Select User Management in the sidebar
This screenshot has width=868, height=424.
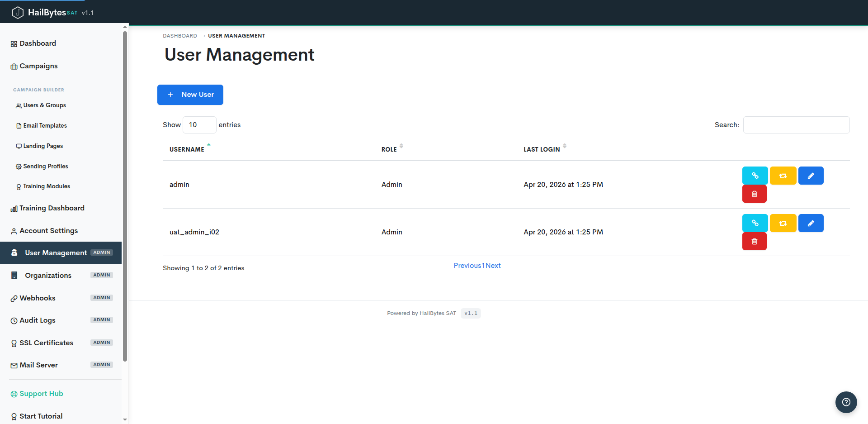coord(61,253)
